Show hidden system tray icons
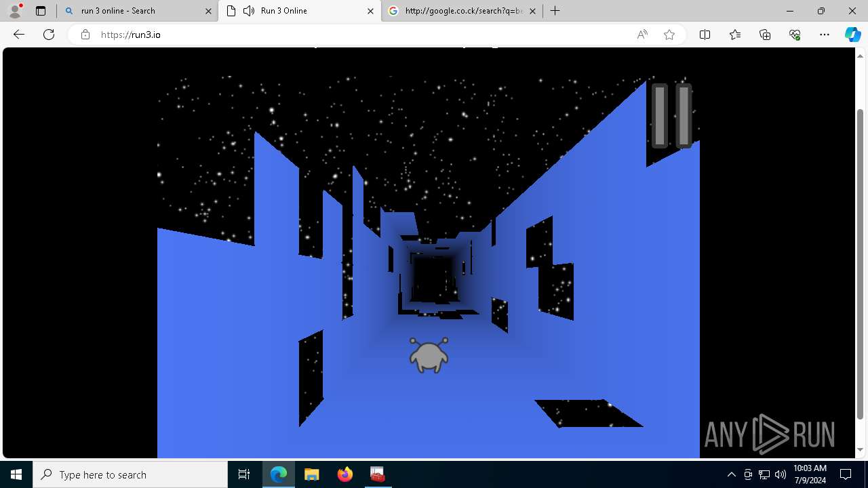This screenshot has height=488, width=868. [x=731, y=474]
